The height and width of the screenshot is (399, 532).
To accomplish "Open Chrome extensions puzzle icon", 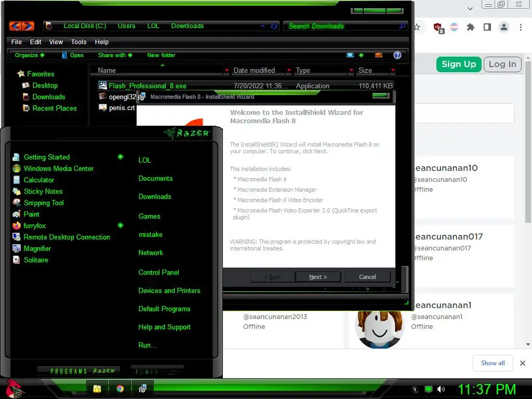I will point(470,27).
